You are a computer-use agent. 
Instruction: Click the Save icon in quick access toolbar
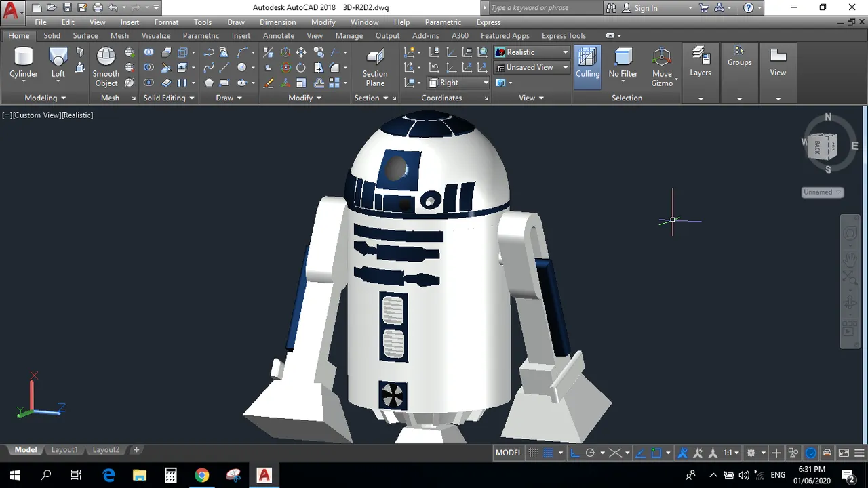pyautogui.click(x=67, y=8)
